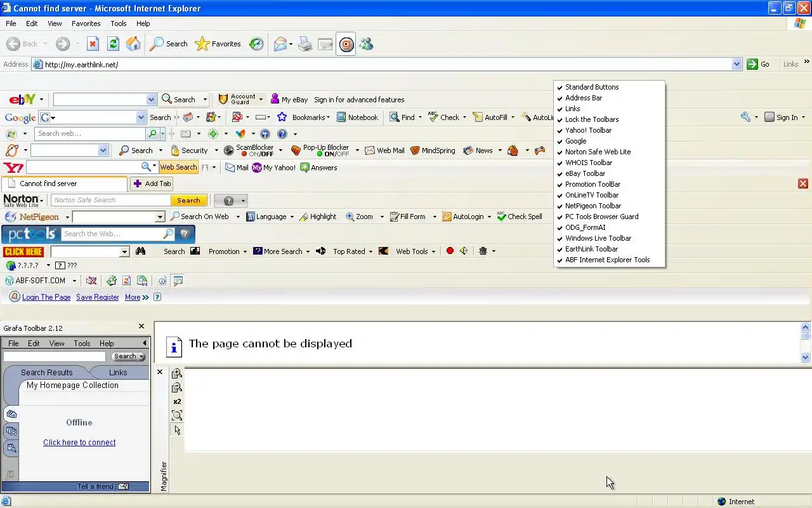
Task: Click the page vertical scrollbar down arrow
Action: (x=806, y=358)
